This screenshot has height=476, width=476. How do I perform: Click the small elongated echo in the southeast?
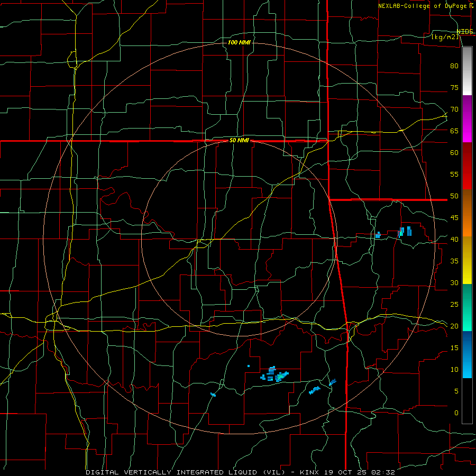315,390
